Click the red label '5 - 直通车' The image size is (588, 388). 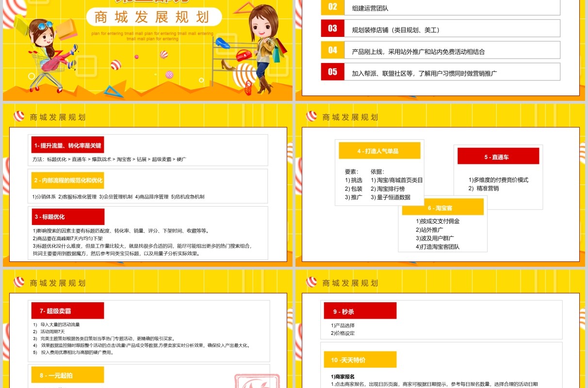498,156
